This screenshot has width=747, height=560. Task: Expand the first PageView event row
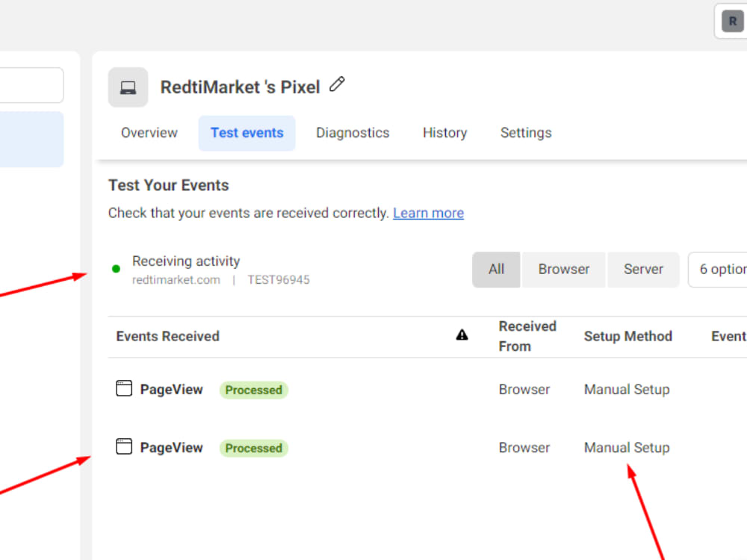point(171,389)
